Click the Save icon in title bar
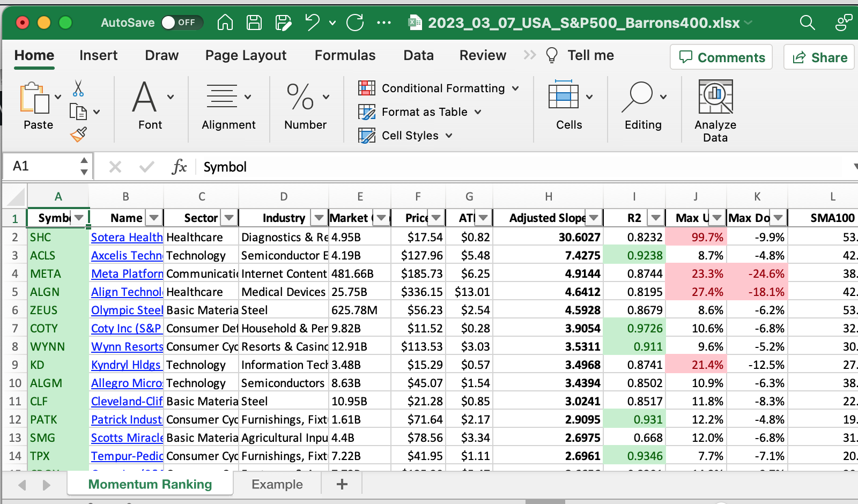 click(x=254, y=23)
